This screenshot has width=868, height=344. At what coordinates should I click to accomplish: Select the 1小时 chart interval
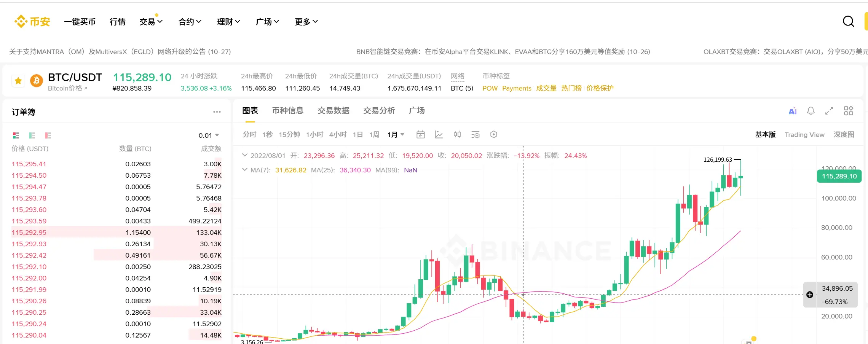coord(314,134)
